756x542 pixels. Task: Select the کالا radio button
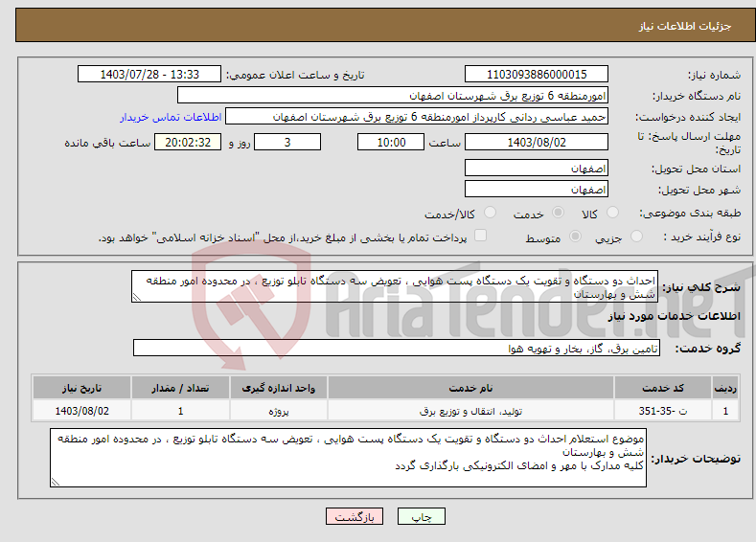[612, 213]
